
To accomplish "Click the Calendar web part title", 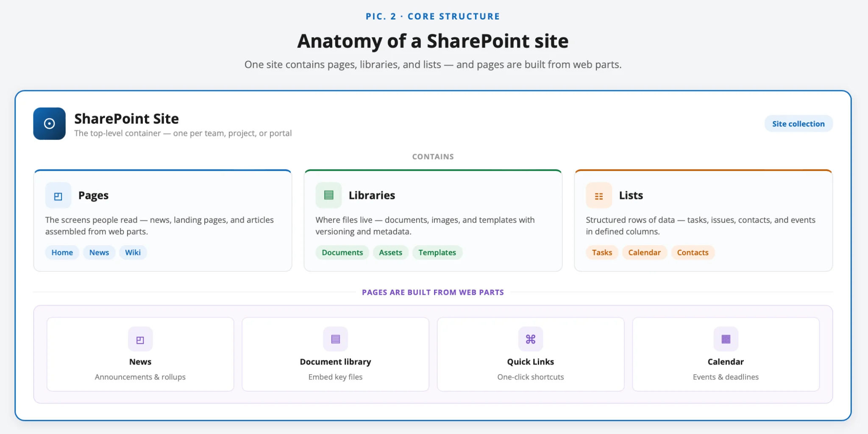I will [726, 362].
